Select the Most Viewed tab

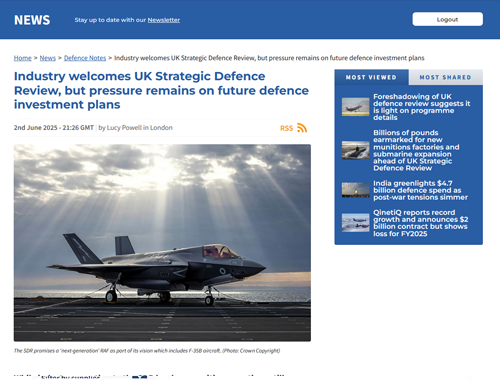pos(371,77)
